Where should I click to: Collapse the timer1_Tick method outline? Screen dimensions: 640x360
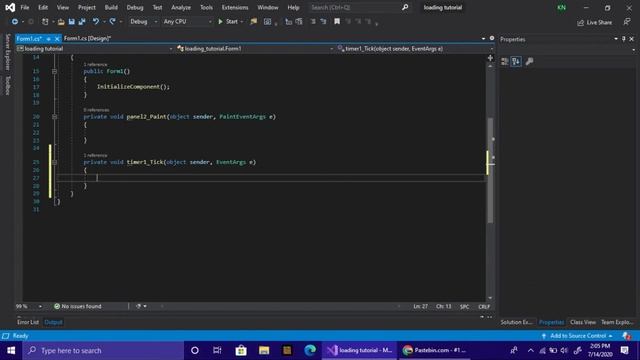click(54, 162)
